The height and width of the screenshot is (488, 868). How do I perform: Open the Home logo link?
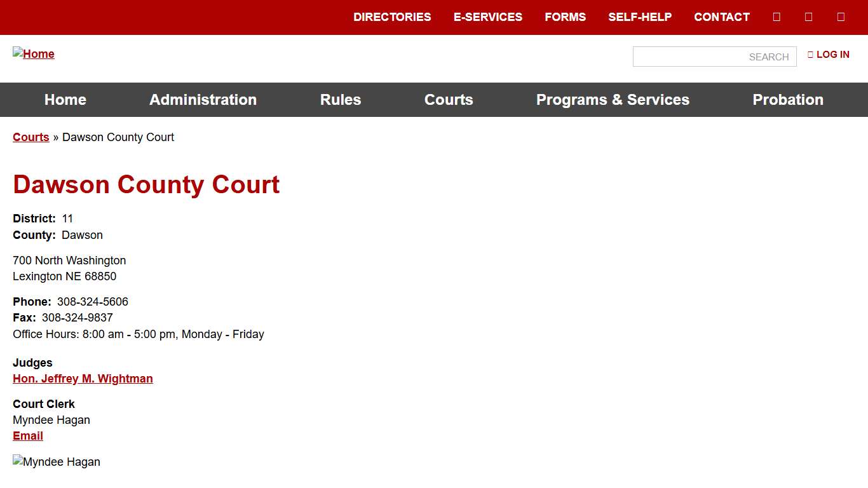[x=34, y=54]
